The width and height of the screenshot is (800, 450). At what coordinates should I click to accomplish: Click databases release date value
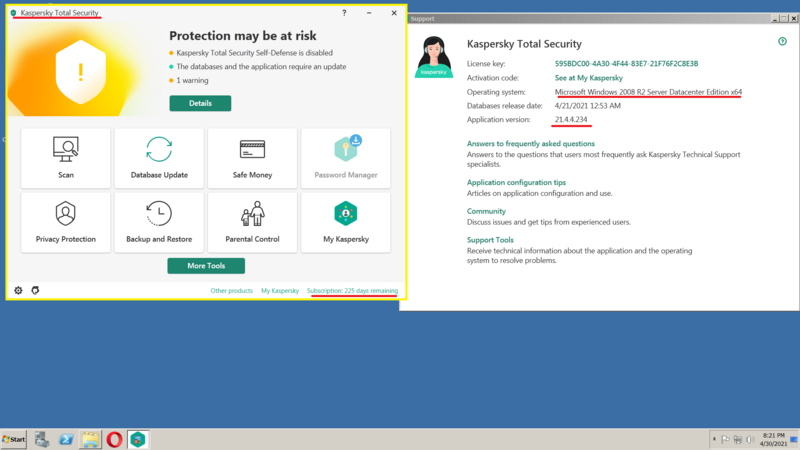[x=588, y=106]
